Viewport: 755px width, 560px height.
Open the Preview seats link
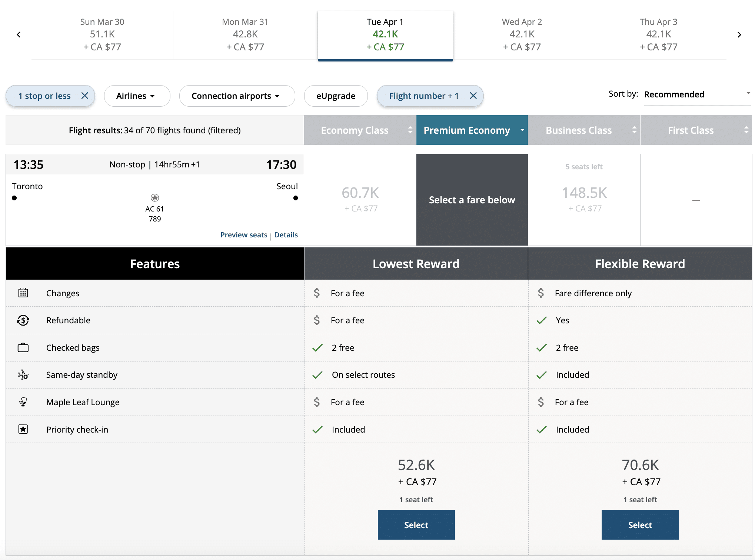pos(243,235)
